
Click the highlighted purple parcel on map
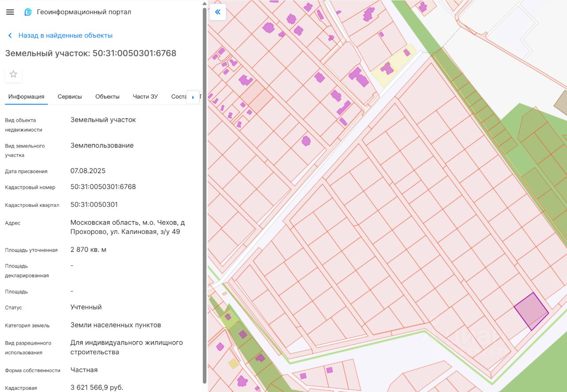tap(531, 311)
